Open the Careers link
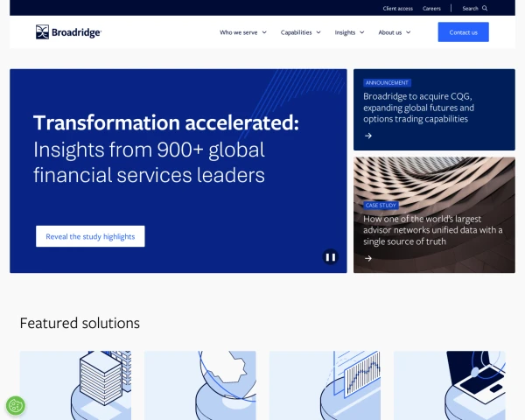525x420 pixels. pos(431,9)
